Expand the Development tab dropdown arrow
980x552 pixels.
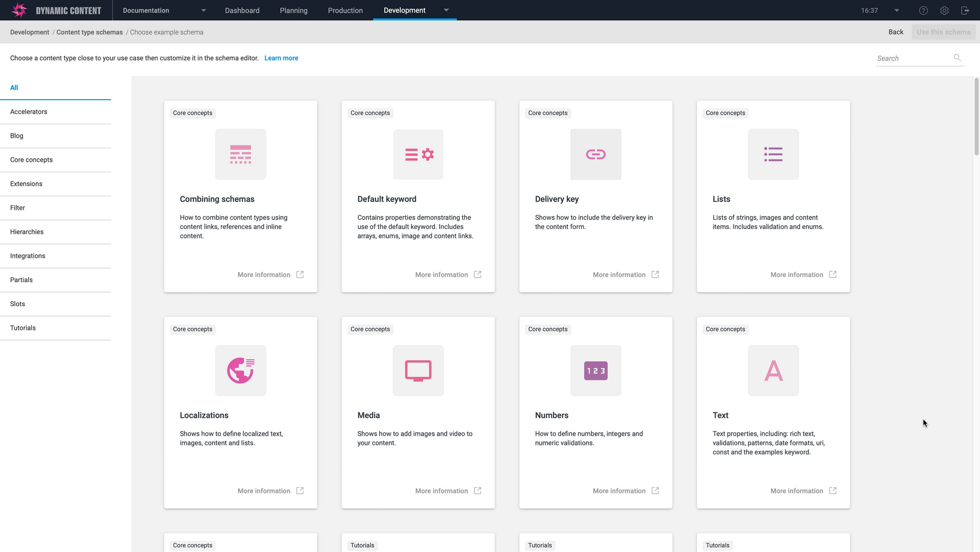point(446,10)
